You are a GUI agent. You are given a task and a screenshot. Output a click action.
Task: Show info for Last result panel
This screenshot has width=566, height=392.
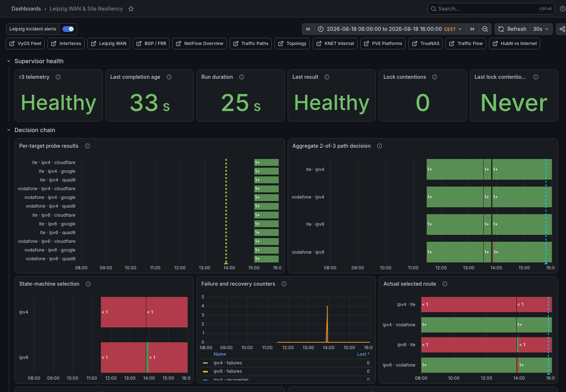pos(327,77)
